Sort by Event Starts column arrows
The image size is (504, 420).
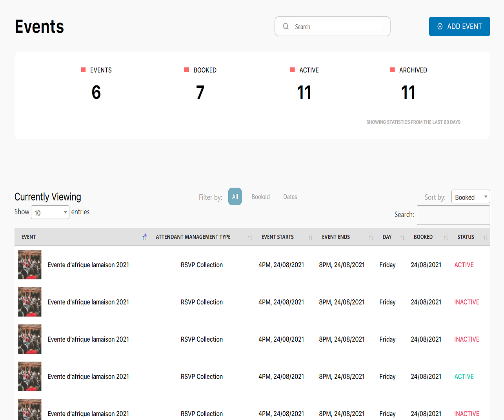point(311,237)
